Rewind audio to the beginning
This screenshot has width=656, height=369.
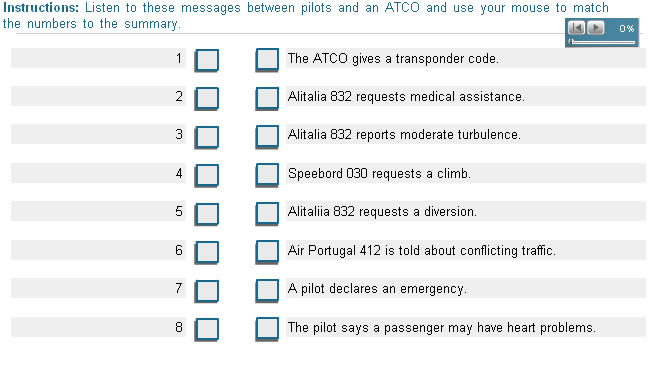(x=576, y=28)
